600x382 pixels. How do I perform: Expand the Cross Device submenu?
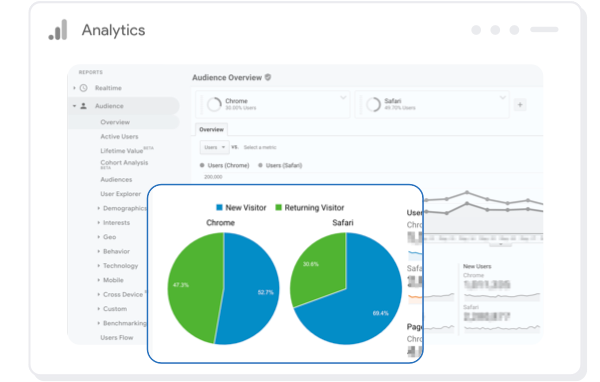tap(98, 294)
